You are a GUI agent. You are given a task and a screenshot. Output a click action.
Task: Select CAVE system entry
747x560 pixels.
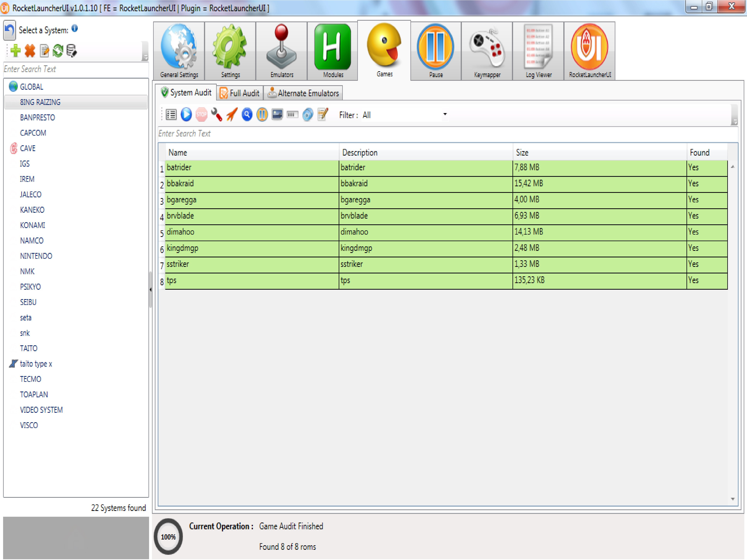(x=76, y=149)
